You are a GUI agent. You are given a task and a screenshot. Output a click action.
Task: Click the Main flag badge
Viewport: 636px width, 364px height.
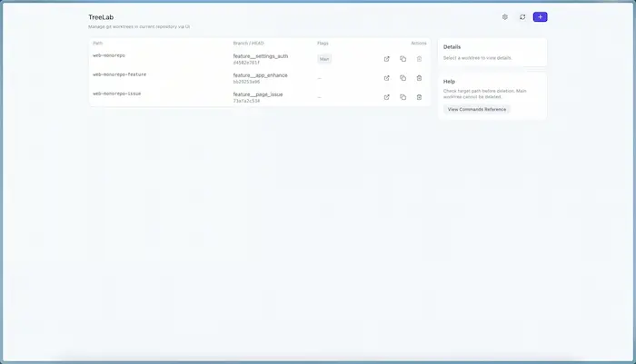point(324,59)
